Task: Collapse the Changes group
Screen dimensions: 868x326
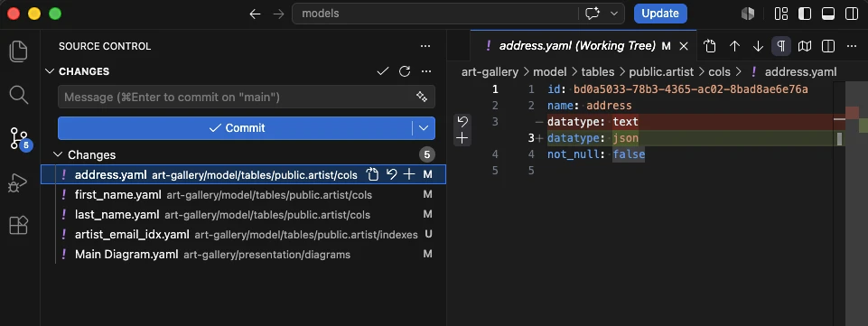Action: click(x=86, y=155)
